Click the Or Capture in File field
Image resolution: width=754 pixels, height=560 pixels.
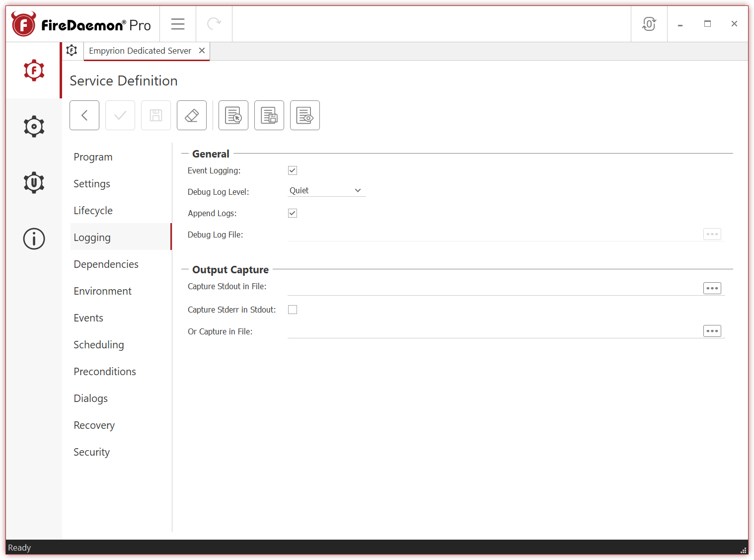pos(494,331)
